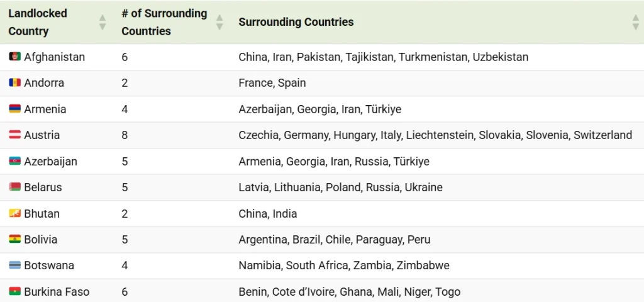Screen dimensions: 644x302
Task: Open the Burkina Faso country link
Action: [57, 292]
